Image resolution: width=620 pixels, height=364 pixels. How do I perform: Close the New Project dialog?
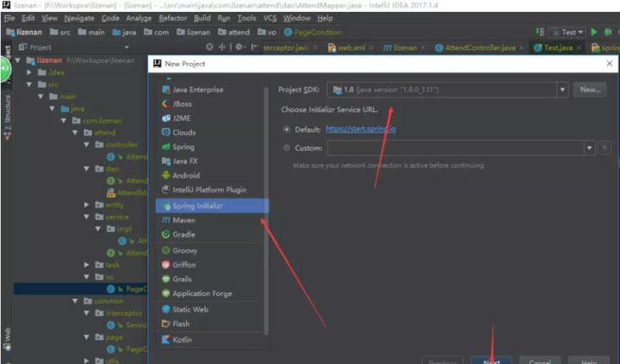610,64
